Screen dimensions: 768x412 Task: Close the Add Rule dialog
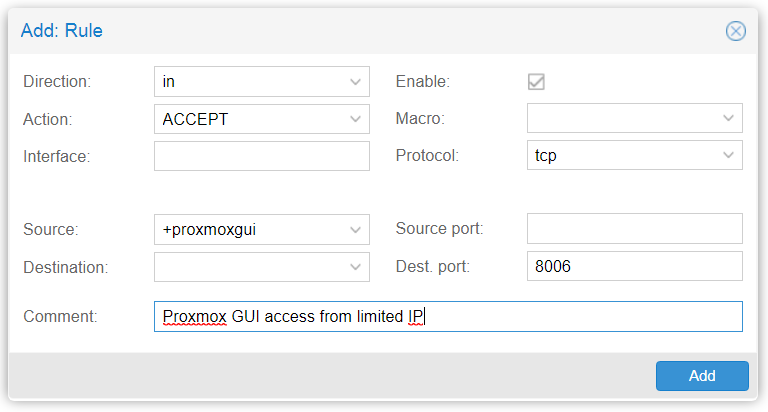(x=736, y=31)
